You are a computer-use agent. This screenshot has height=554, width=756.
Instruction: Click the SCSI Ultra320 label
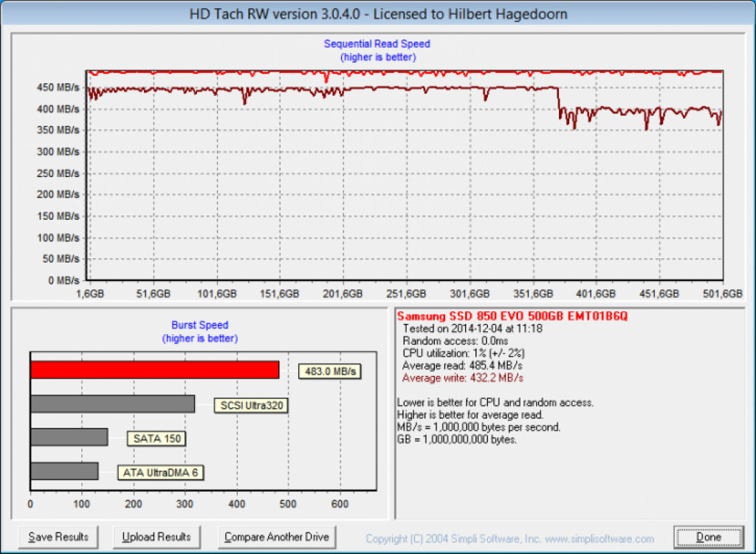251,406
